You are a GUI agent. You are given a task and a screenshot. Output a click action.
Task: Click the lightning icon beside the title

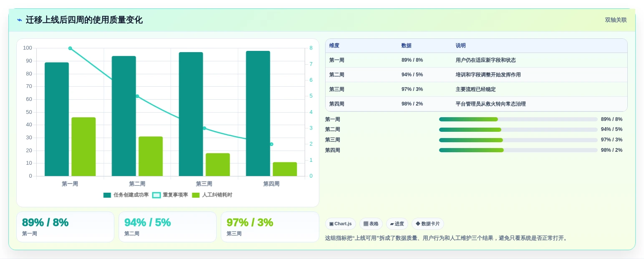[x=19, y=20]
